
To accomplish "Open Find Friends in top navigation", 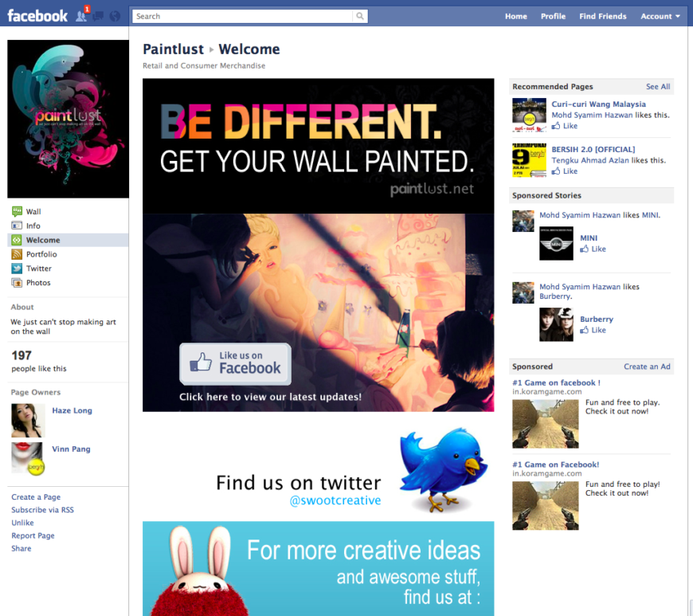I will click(x=602, y=16).
